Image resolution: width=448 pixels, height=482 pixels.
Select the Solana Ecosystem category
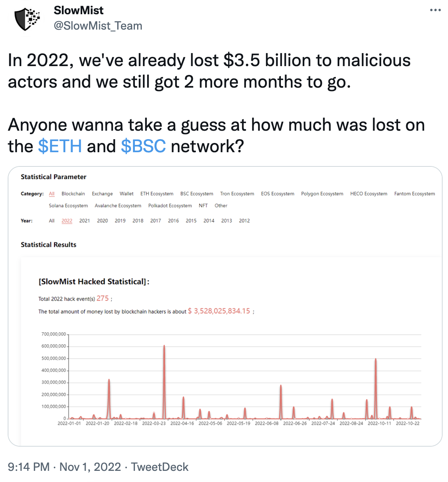click(68, 206)
